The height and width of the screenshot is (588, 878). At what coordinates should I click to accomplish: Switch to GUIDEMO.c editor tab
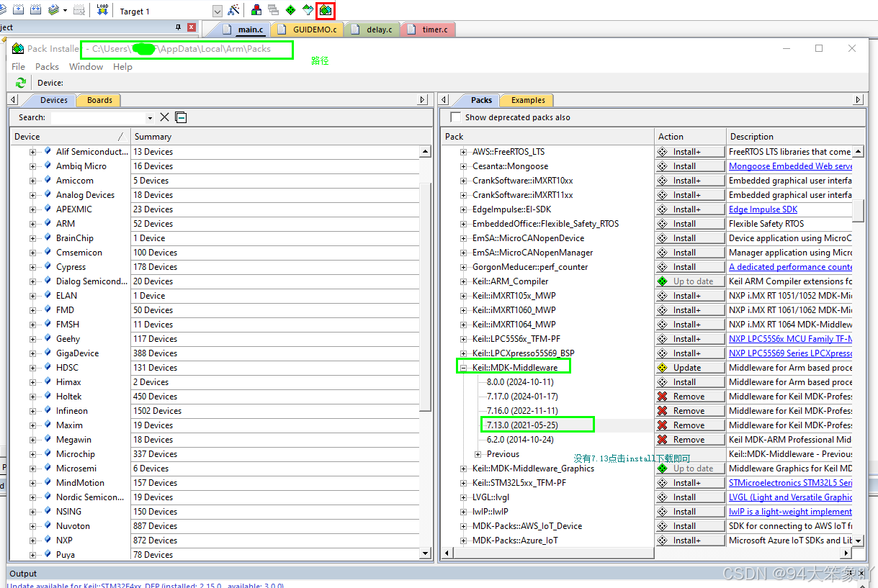[x=308, y=30]
